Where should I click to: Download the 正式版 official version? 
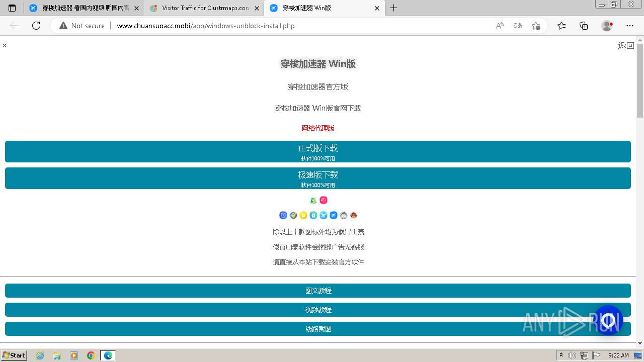click(318, 151)
